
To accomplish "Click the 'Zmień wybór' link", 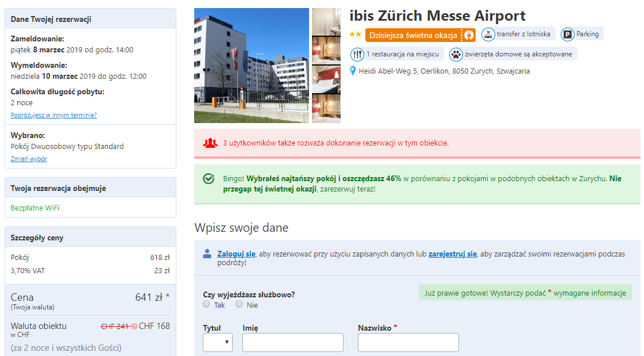I will (29, 159).
